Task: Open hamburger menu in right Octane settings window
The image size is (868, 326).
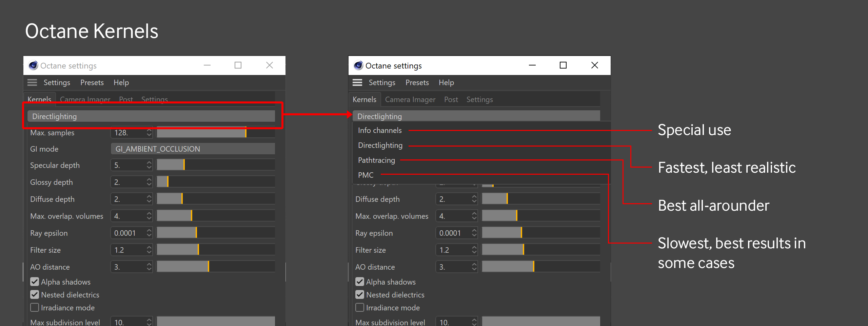Action: (357, 82)
